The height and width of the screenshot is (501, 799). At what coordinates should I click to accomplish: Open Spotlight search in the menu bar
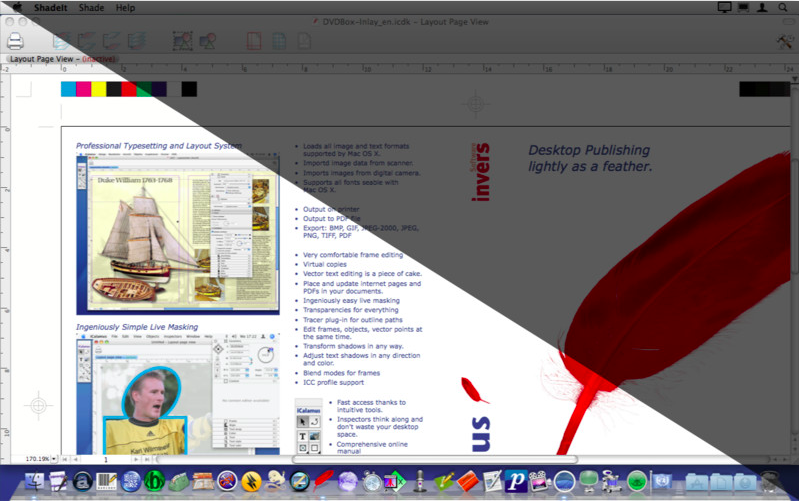tap(786, 7)
